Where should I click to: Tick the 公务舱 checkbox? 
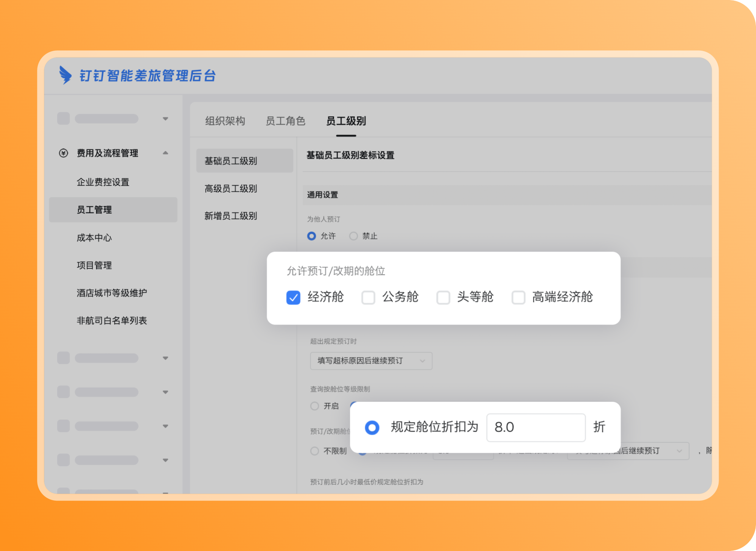pos(368,298)
